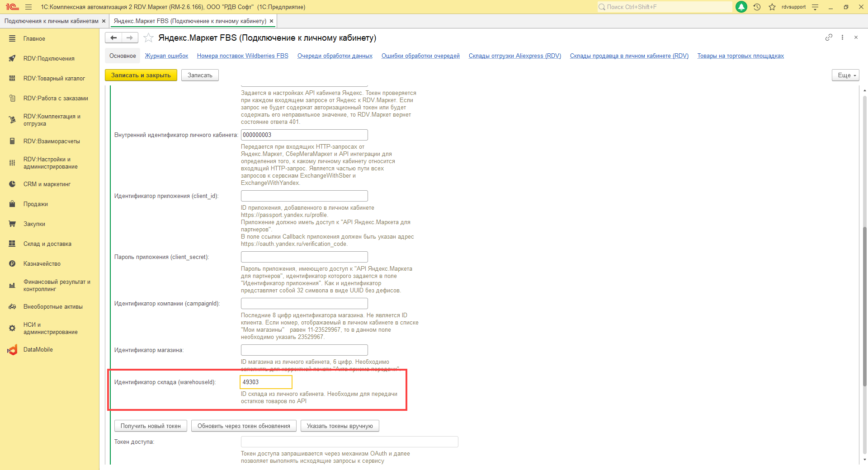
Task: Click Получить новый токен button
Action: pyautogui.click(x=151, y=426)
